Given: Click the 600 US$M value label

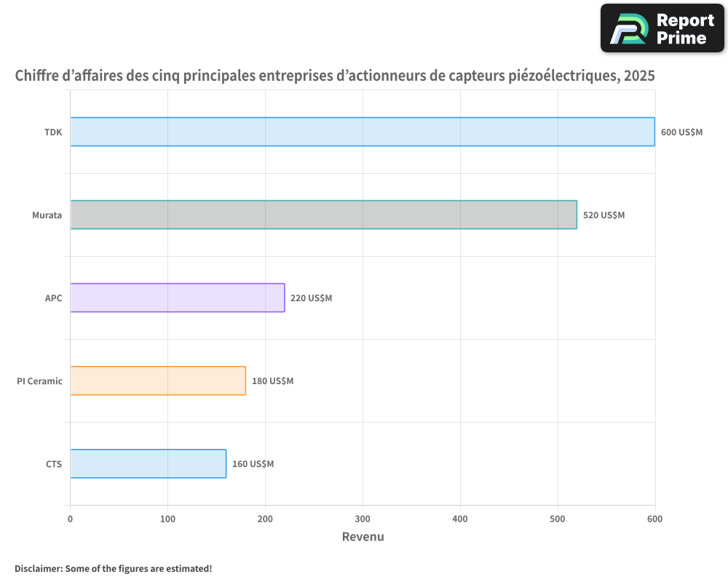Looking at the screenshot, I should pos(681,132).
